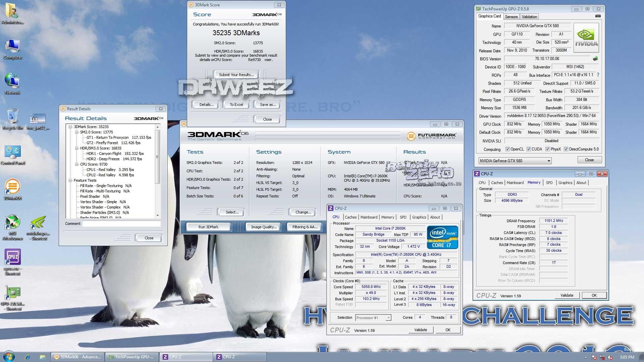Open the hoc_jan12 desktop image file
Screen dimensions: 644x362
tap(38, 121)
